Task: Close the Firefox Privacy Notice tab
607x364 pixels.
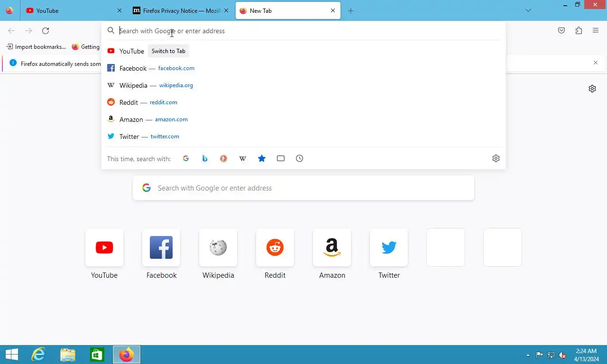Action: click(x=226, y=10)
